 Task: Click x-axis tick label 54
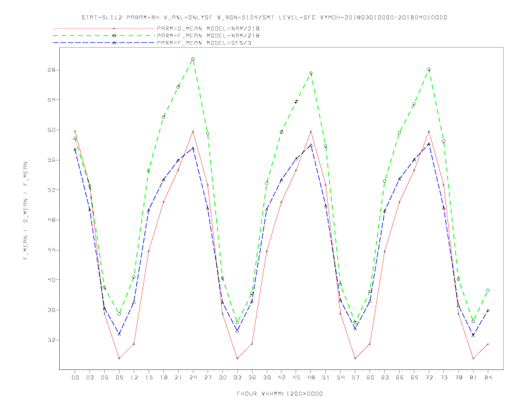[341, 377]
